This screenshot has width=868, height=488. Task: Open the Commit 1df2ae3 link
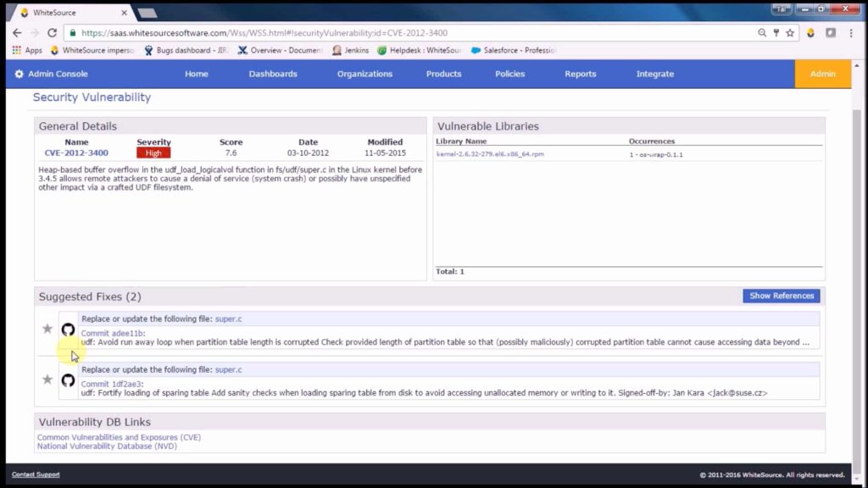point(113,385)
